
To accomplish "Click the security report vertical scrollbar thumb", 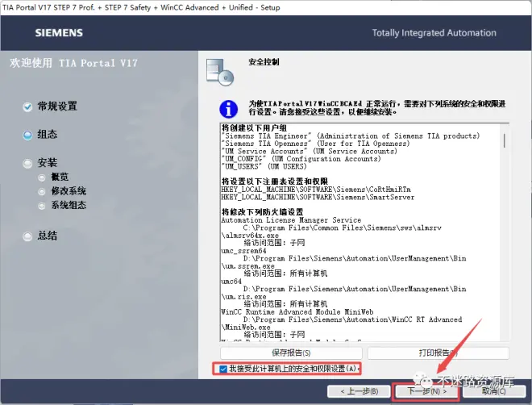I will (505, 140).
